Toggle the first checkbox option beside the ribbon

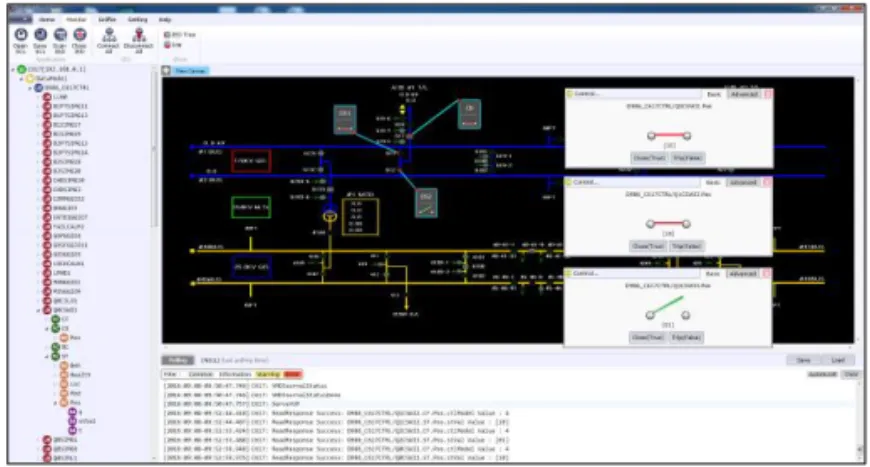[166, 34]
